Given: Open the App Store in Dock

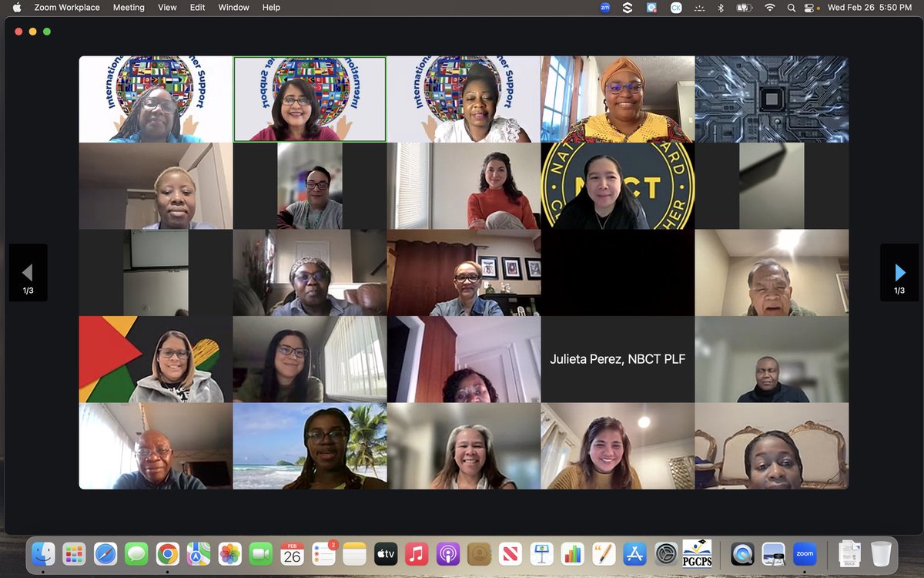Looking at the screenshot, I should click(635, 553).
